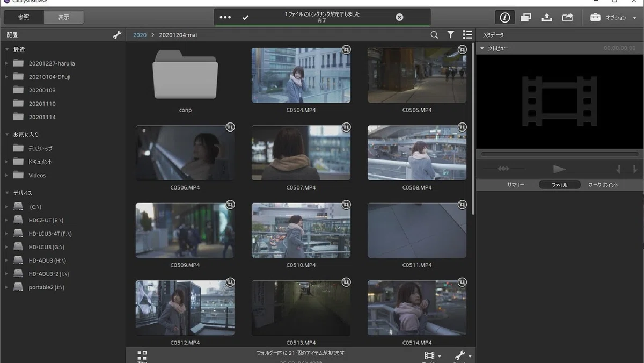Click the video badge on C0508.MP4
The height and width of the screenshot is (363, 644).
tap(462, 127)
